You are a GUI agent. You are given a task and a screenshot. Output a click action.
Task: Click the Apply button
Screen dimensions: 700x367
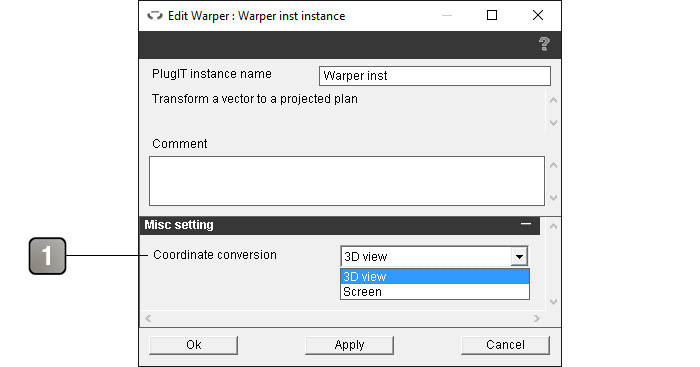[x=349, y=345]
